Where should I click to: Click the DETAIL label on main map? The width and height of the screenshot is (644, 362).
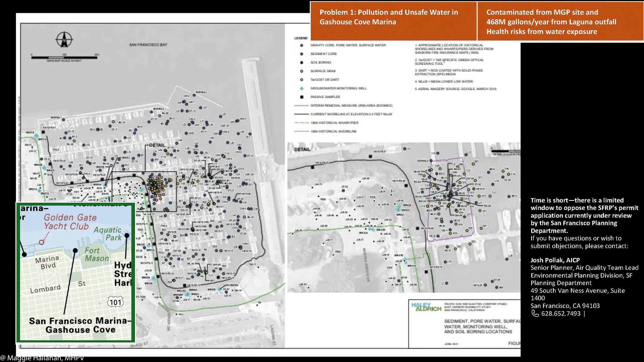tap(157, 145)
